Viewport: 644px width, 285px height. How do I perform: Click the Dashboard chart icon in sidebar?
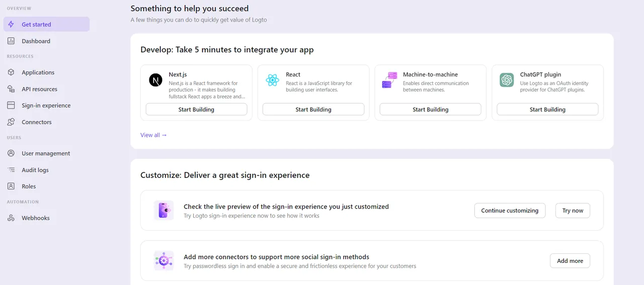tap(11, 41)
